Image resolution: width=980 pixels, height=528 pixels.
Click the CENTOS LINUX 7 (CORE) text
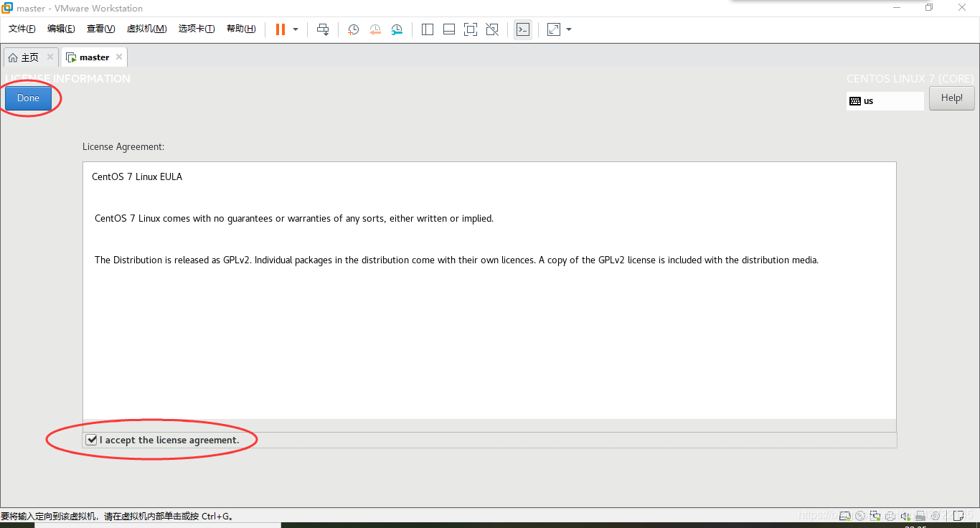910,79
